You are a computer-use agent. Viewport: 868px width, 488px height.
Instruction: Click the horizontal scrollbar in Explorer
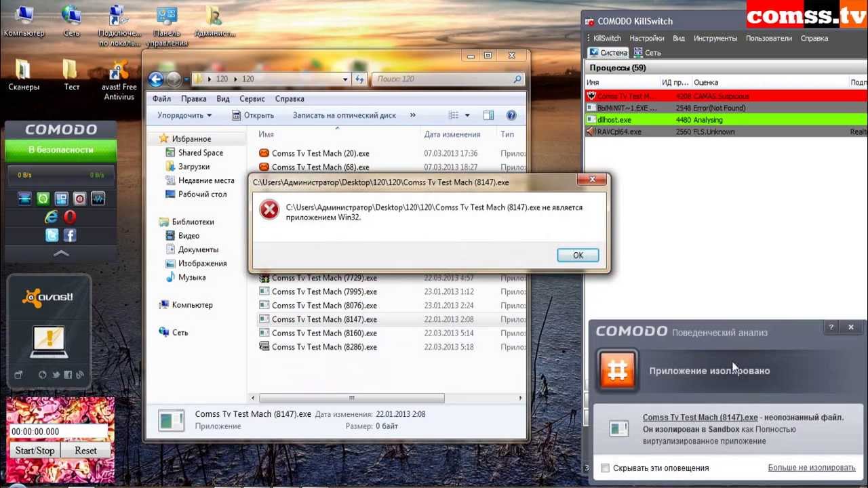coord(351,398)
